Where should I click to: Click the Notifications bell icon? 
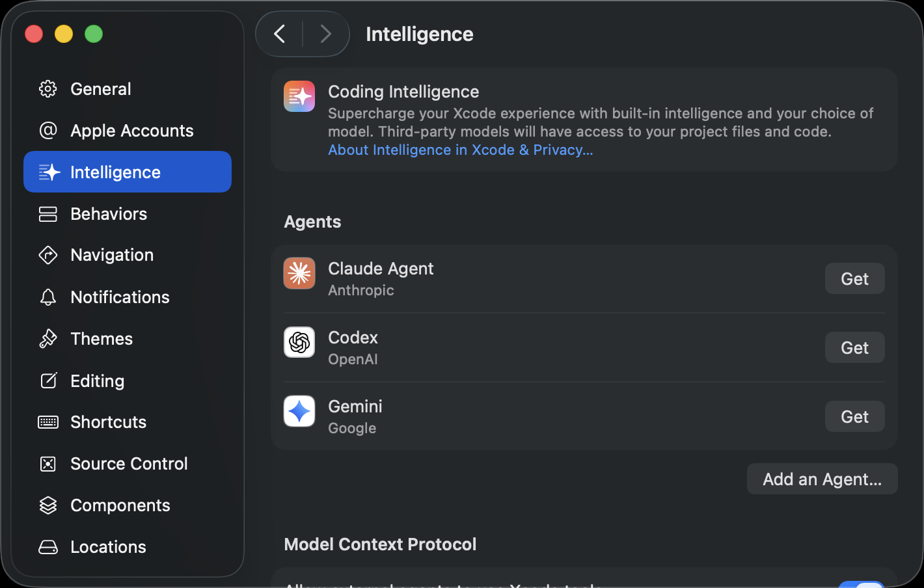click(48, 297)
